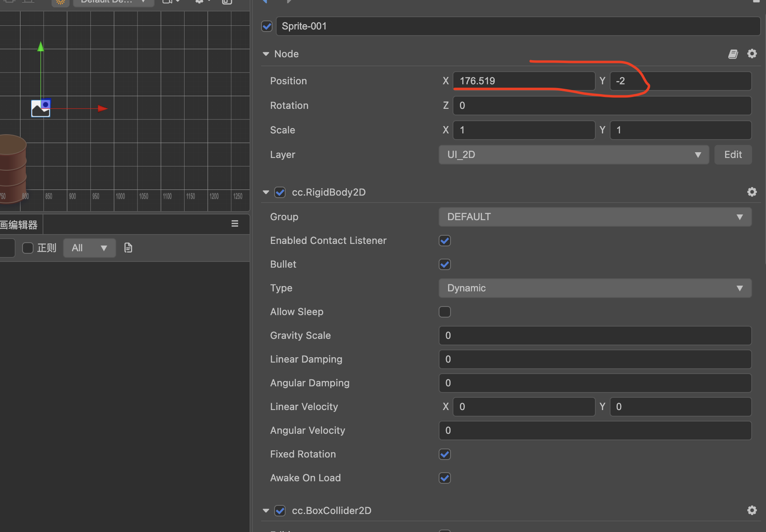Open the All log filter dropdown

(89, 248)
